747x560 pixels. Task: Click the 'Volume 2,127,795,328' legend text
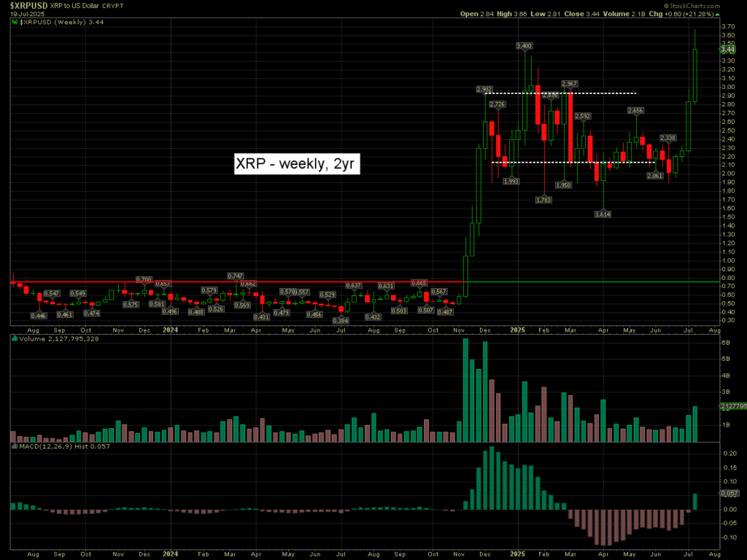pyautogui.click(x=59, y=338)
